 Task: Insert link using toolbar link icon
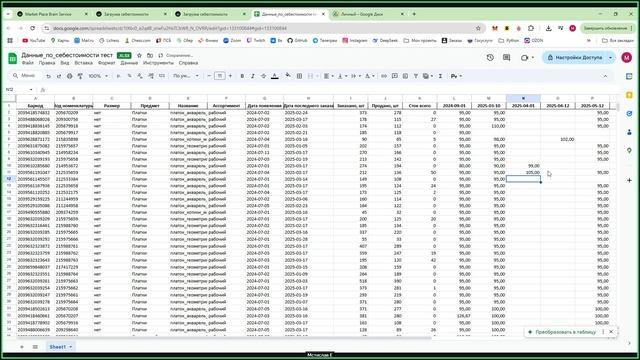384,76
